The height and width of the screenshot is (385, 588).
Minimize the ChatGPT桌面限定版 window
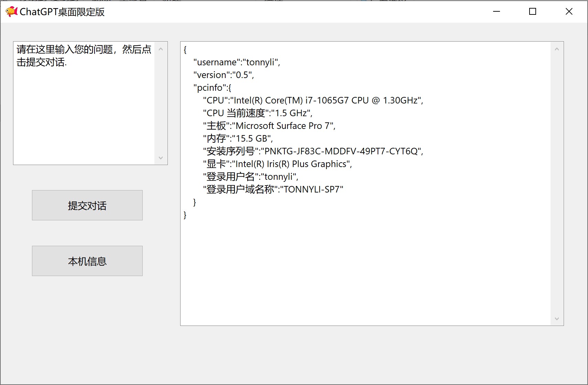497,12
